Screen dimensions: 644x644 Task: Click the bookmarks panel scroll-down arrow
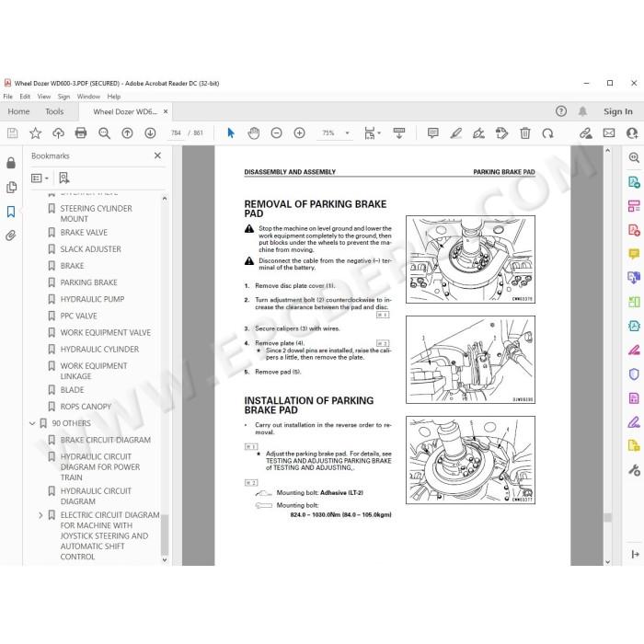165,559
